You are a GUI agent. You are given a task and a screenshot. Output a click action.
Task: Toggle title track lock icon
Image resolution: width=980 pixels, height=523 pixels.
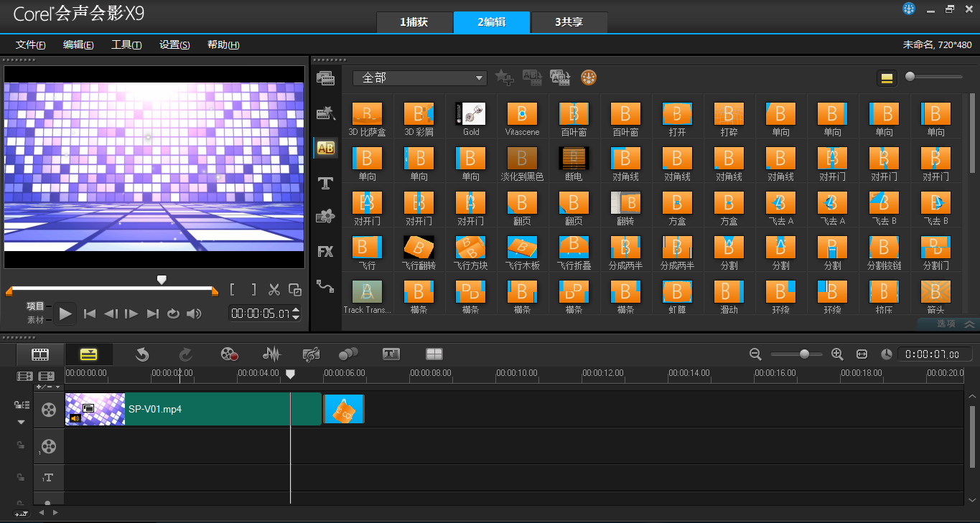[x=20, y=476]
